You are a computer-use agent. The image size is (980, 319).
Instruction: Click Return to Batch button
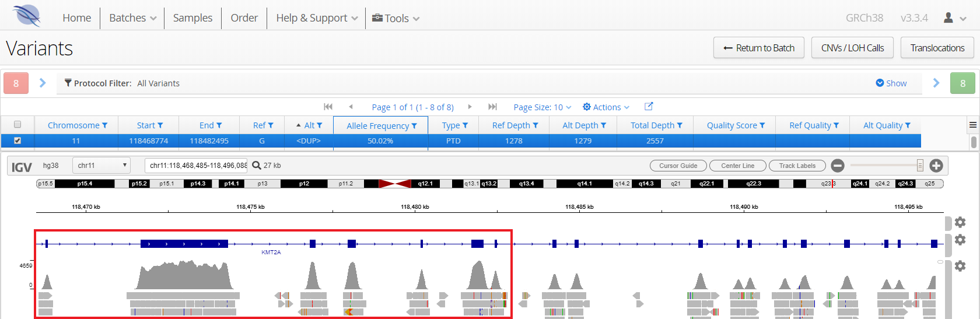(759, 48)
